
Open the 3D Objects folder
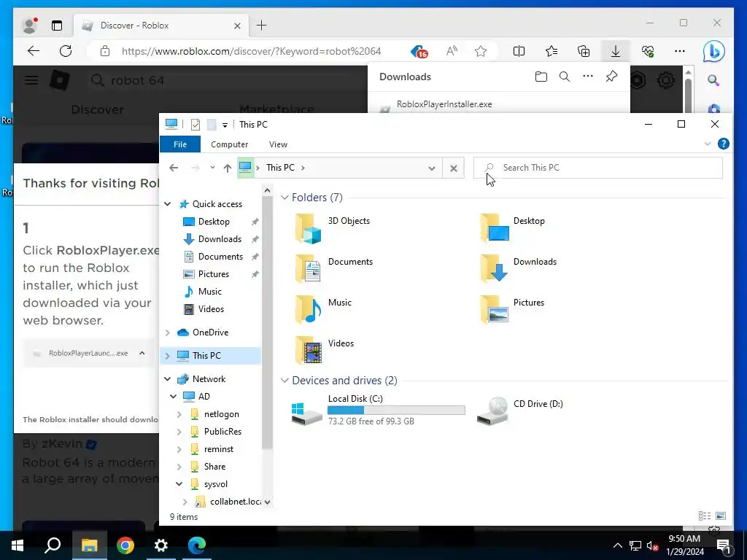click(333, 228)
